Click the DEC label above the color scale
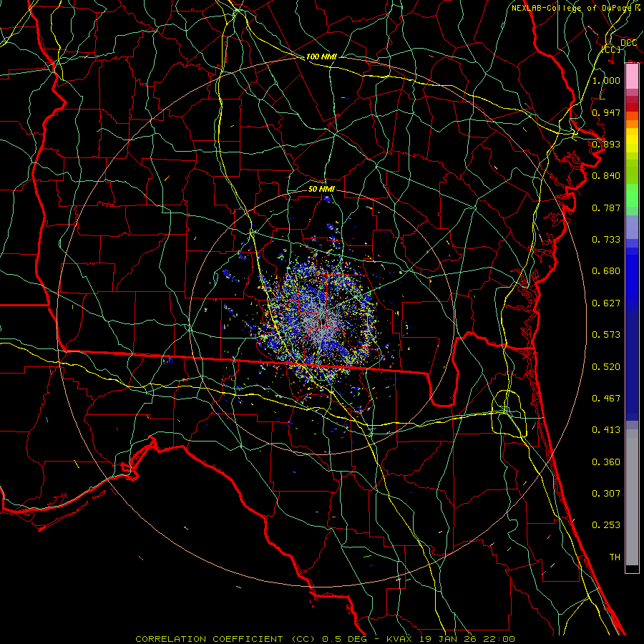 (x=628, y=43)
